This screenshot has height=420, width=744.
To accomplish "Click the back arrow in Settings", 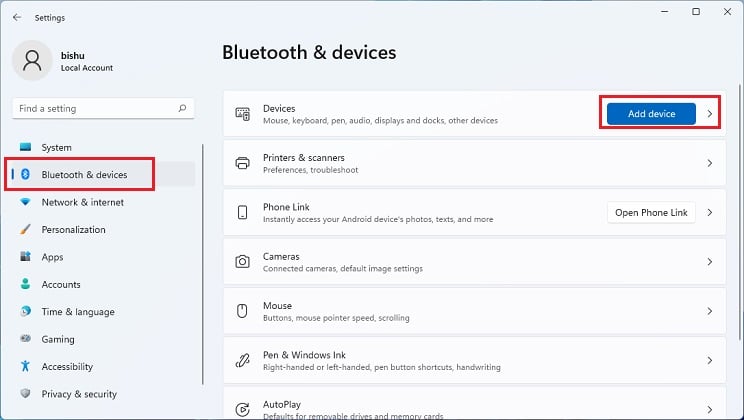I will [x=17, y=18].
